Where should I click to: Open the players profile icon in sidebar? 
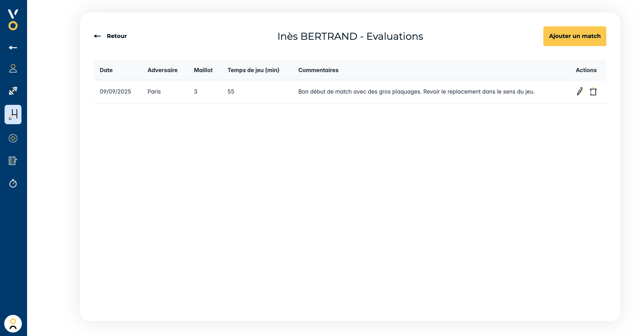(x=13, y=68)
